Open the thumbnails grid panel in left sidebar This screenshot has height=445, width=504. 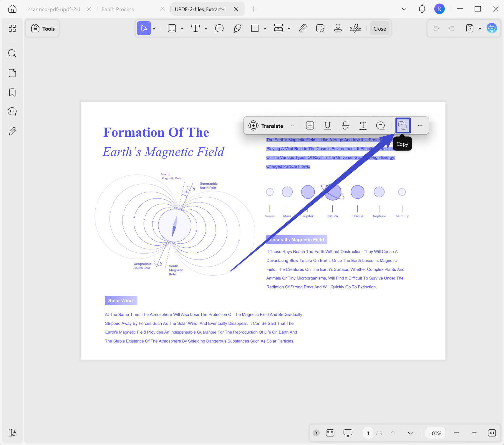click(x=12, y=28)
